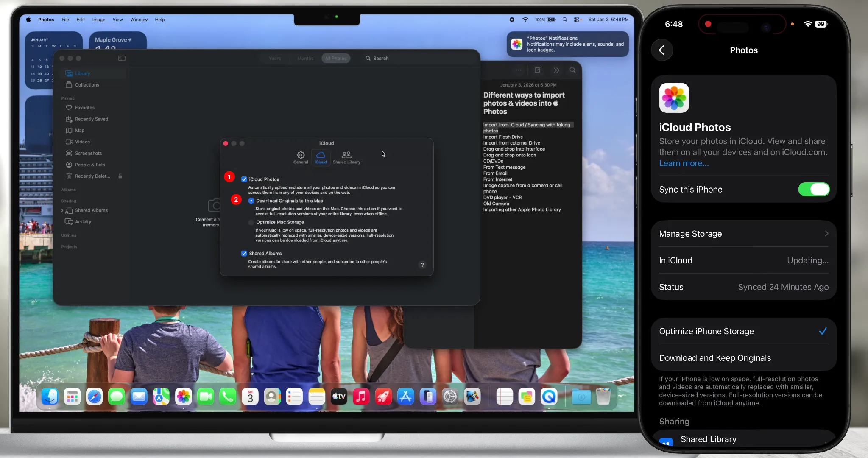Tap the Learn more link
The image size is (868, 458).
pos(684,163)
